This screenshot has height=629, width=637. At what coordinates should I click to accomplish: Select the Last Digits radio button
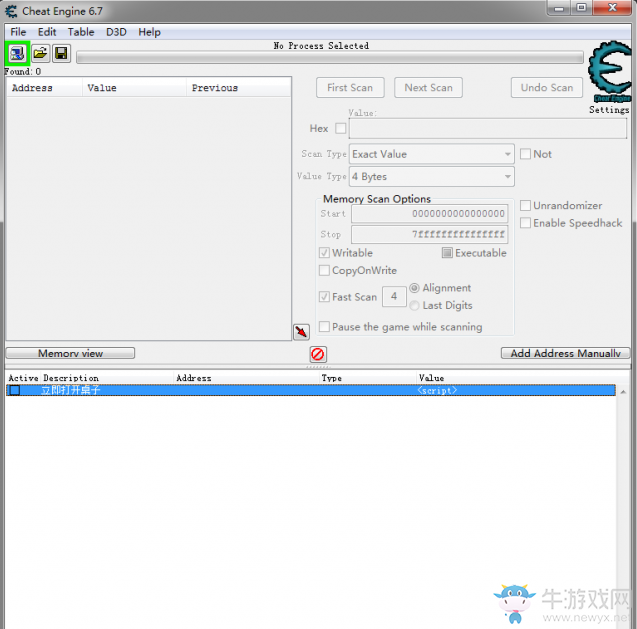point(414,306)
